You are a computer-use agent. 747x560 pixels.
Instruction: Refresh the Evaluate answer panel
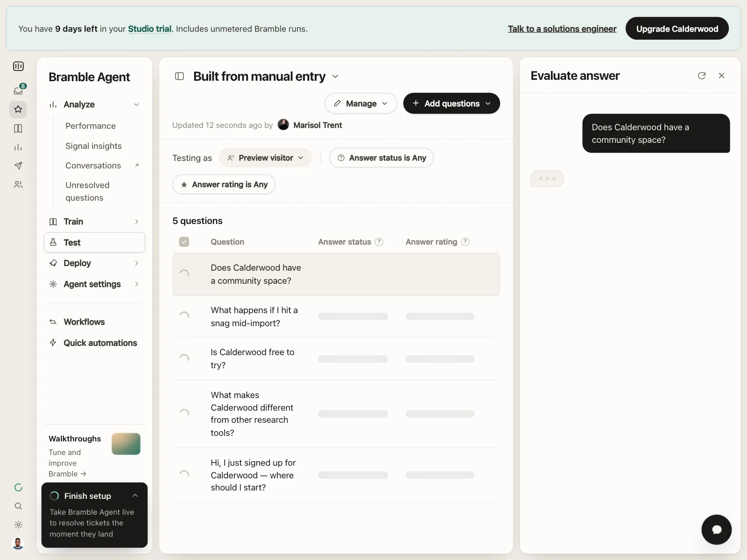point(702,76)
